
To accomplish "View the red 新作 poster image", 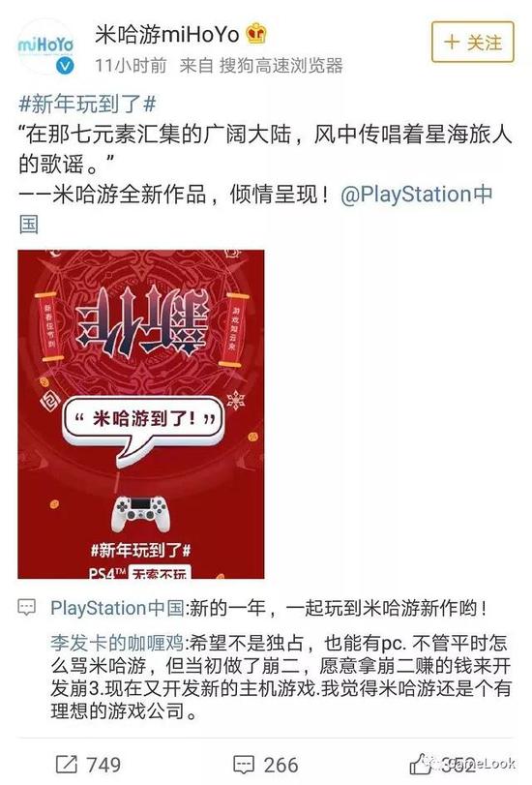I will pyautogui.click(x=141, y=414).
